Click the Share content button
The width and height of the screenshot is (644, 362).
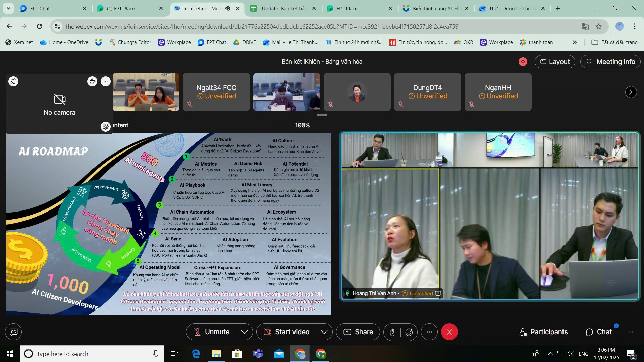click(358, 332)
